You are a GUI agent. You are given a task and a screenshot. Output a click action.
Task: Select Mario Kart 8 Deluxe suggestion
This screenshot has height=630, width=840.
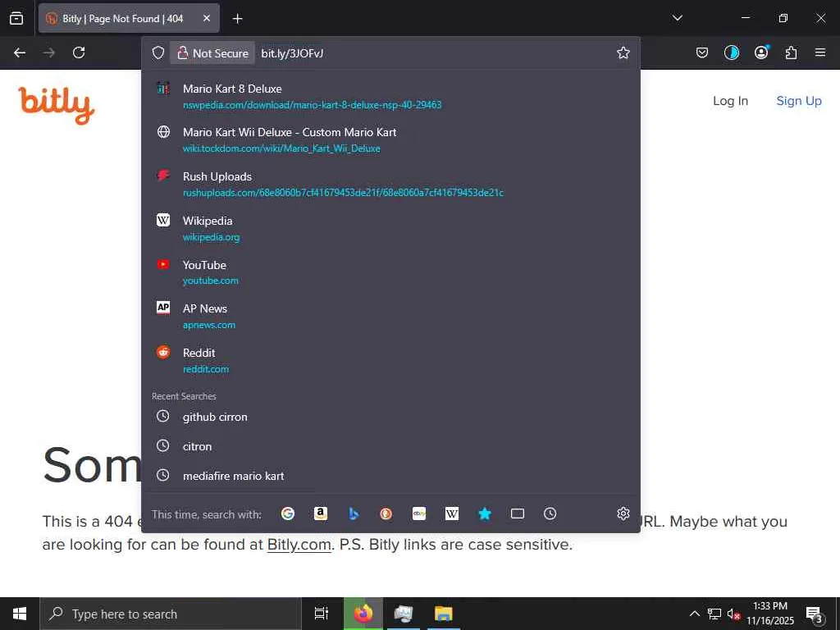coord(391,97)
